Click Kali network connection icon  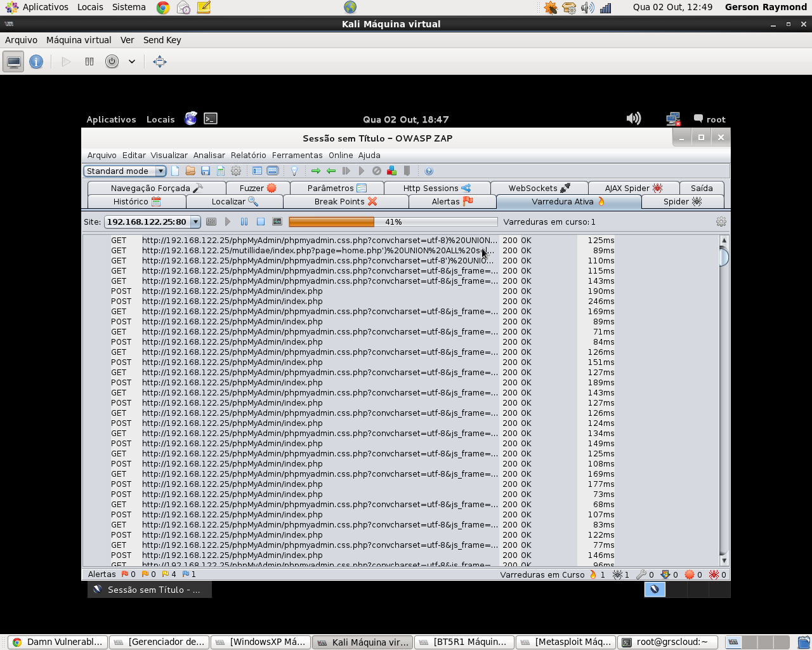tap(673, 119)
